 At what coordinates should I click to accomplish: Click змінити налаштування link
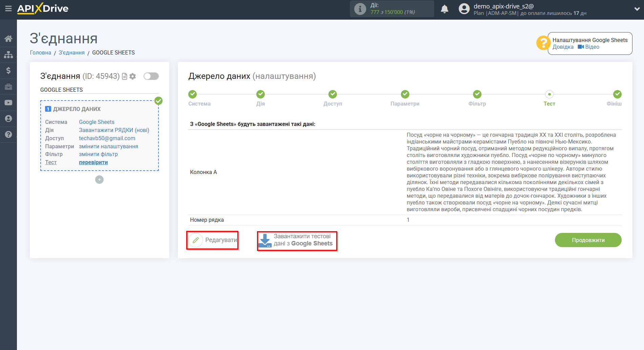(x=109, y=146)
